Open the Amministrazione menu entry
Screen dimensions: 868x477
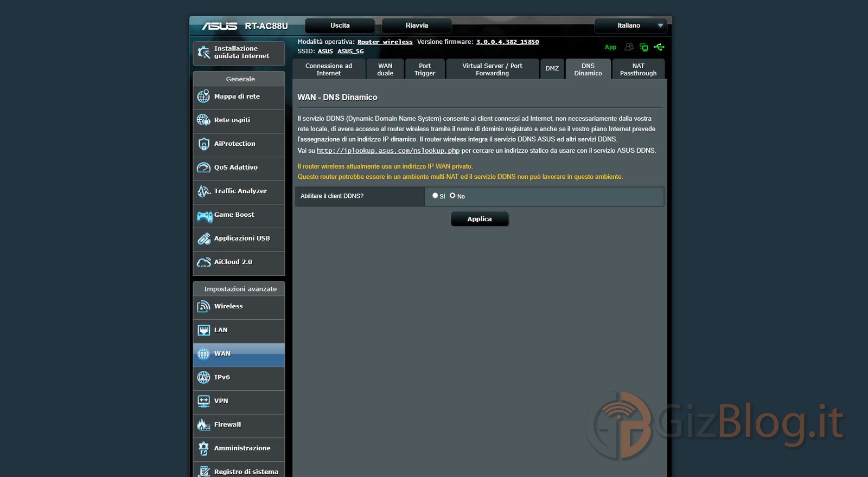[239, 449]
